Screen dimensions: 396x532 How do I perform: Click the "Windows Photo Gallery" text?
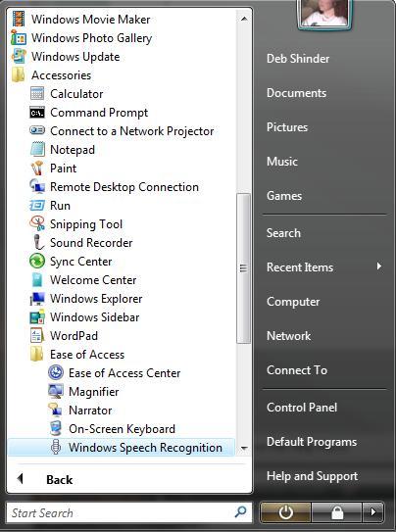91,38
